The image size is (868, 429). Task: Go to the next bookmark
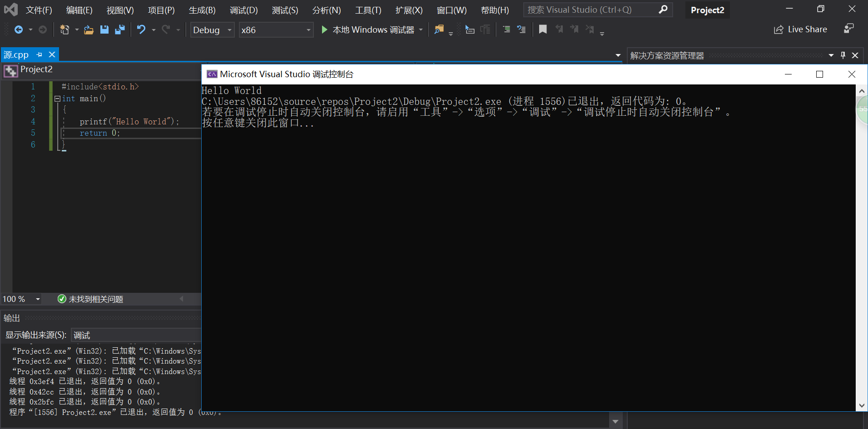pyautogui.click(x=575, y=30)
